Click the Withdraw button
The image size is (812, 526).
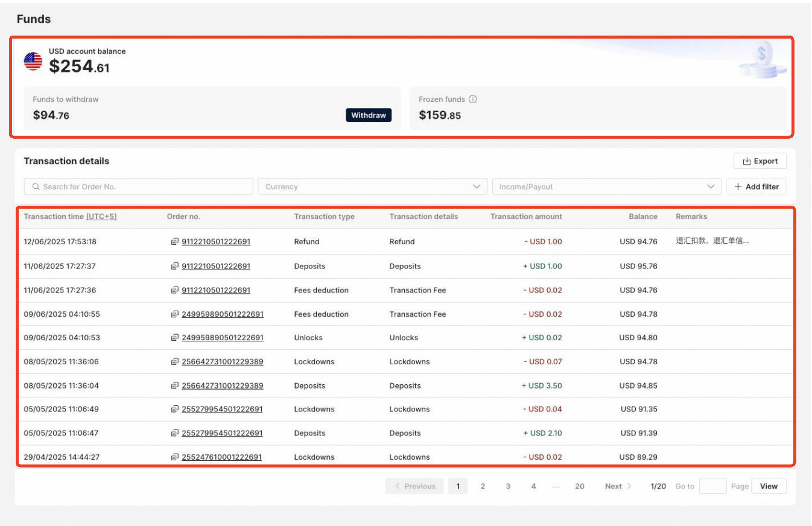point(368,115)
